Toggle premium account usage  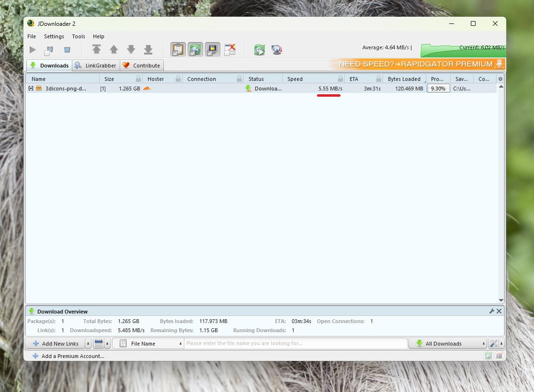pyautogui.click(x=213, y=49)
